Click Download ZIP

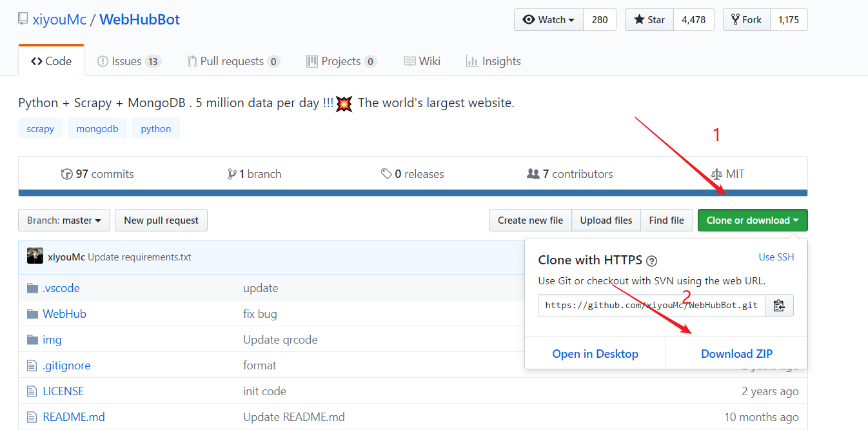[736, 354]
